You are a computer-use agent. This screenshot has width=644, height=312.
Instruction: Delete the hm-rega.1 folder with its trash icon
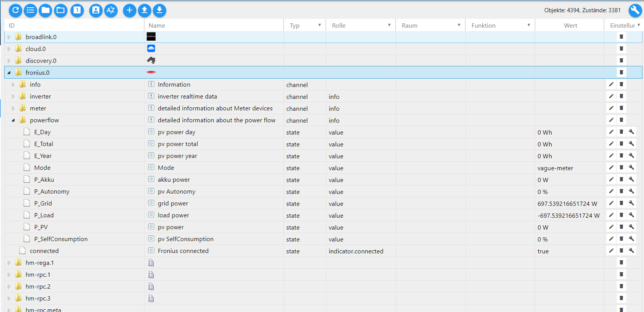[621, 263]
